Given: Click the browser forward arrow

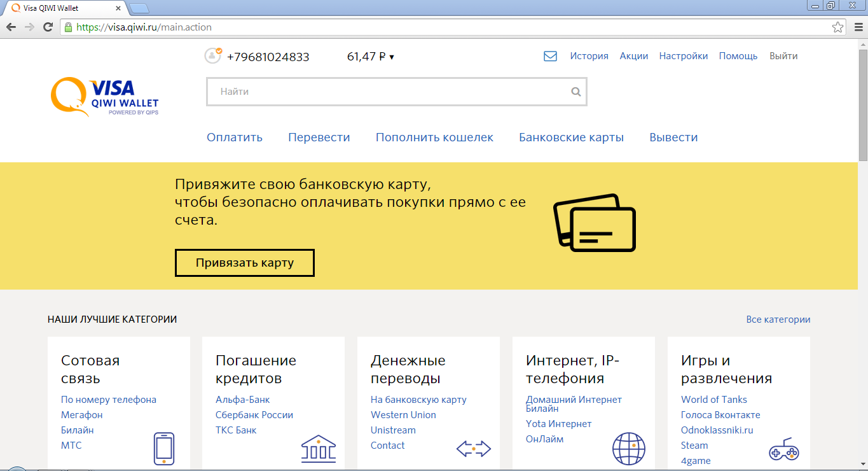Looking at the screenshot, I should pos(29,27).
